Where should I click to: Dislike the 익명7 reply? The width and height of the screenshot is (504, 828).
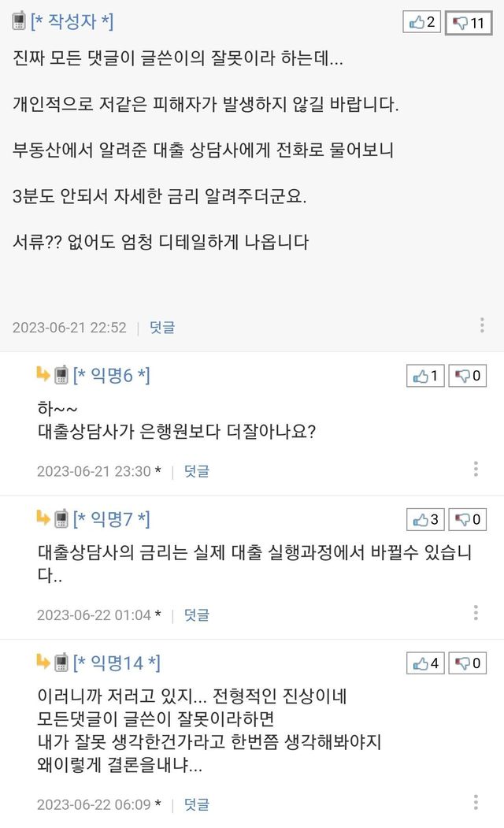467,519
